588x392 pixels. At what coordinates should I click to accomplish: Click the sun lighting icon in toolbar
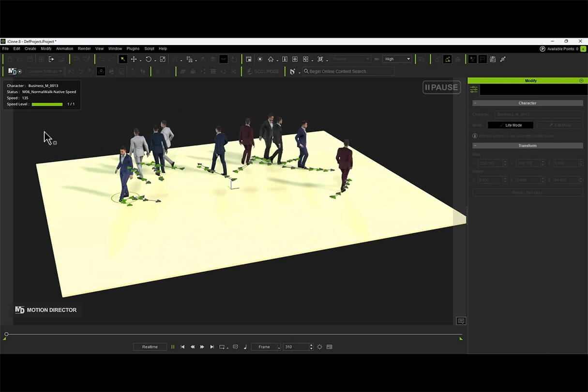click(260, 59)
